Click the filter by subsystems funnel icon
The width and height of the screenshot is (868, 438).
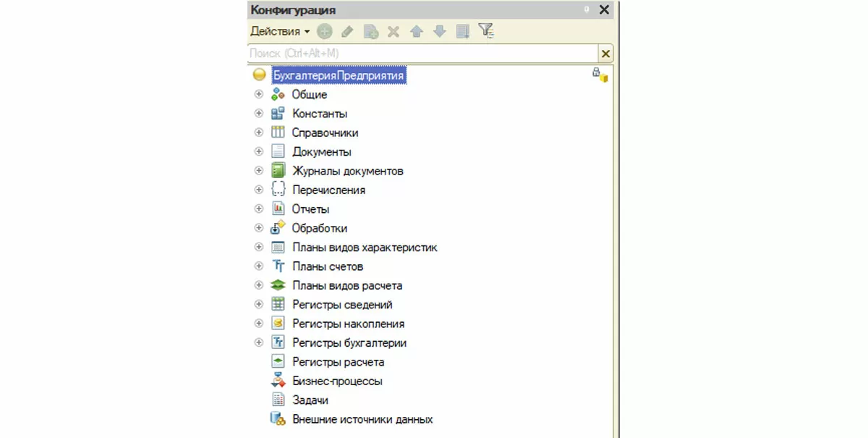point(486,31)
